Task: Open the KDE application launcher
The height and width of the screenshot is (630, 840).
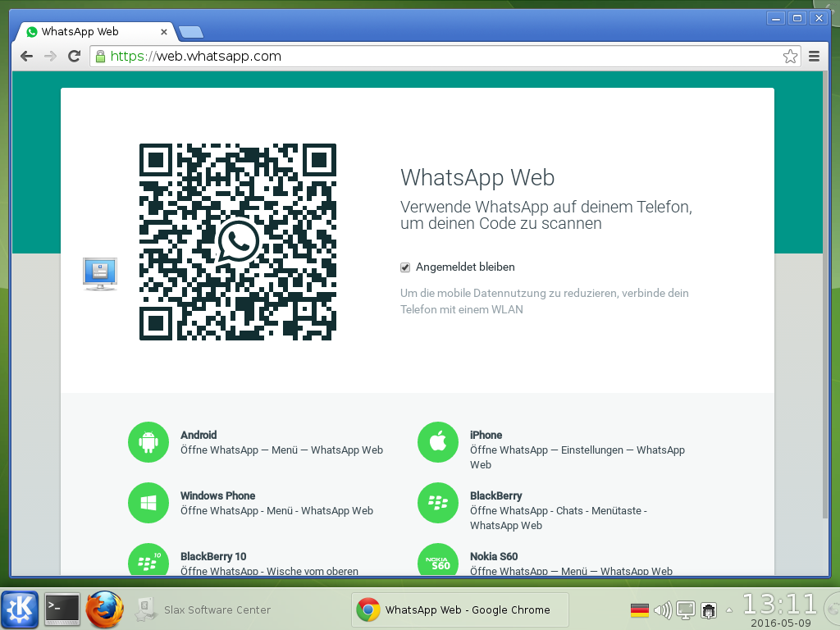Action: pyautogui.click(x=20, y=609)
